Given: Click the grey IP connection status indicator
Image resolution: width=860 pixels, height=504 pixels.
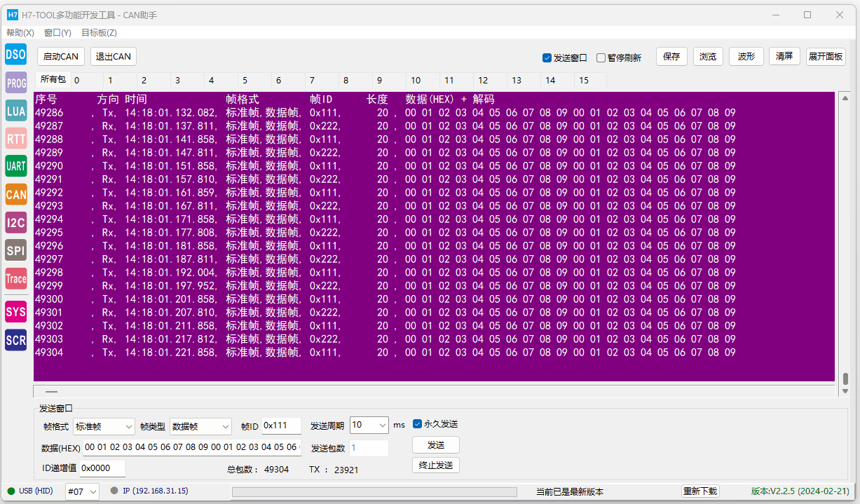Looking at the screenshot, I should (114, 491).
